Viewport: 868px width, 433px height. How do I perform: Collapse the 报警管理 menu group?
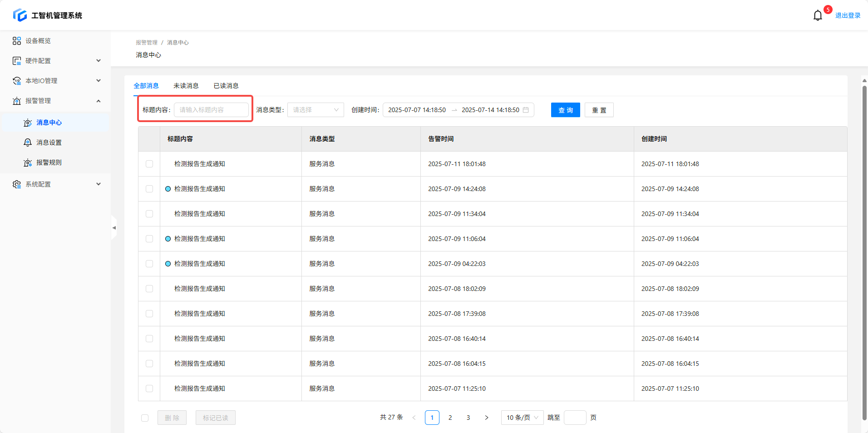point(99,101)
